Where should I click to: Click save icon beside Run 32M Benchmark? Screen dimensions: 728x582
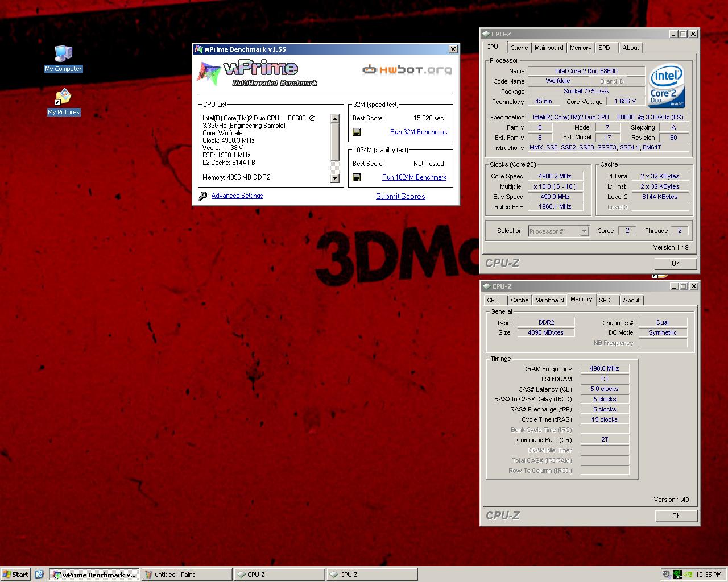[x=357, y=132]
